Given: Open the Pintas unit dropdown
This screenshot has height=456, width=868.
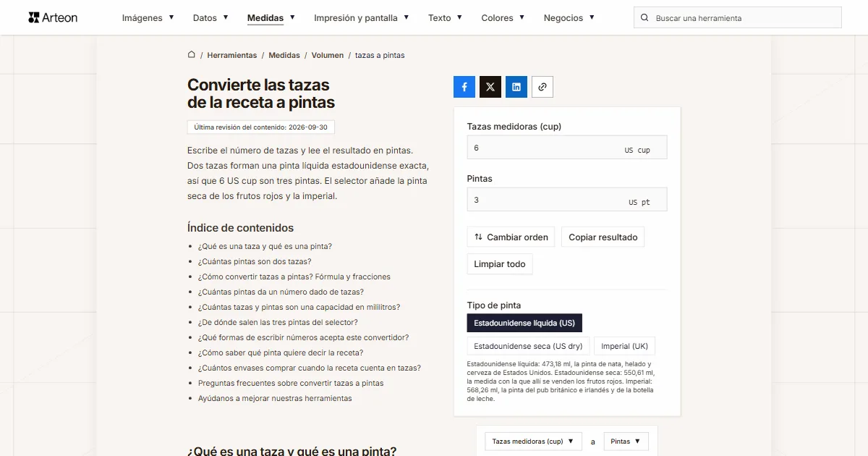Looking at the screenshot, I should pos(626,442).
